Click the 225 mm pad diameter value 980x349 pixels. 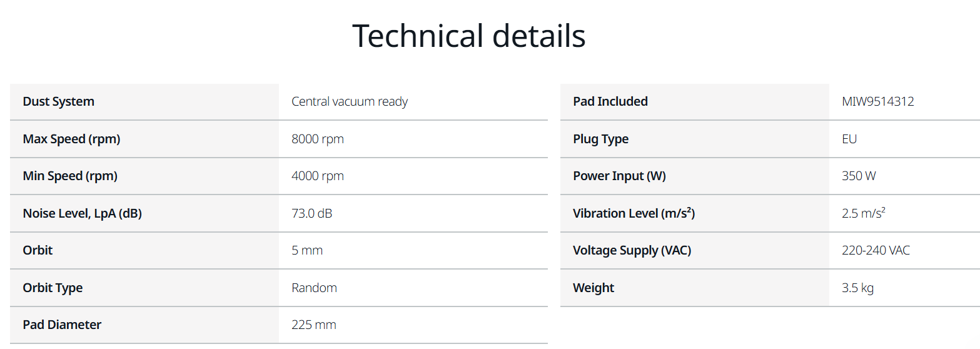[314, 325]
